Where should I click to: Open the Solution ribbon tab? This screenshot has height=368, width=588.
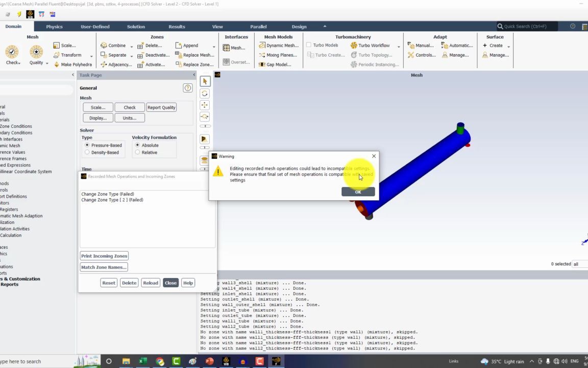coord(136,27)
